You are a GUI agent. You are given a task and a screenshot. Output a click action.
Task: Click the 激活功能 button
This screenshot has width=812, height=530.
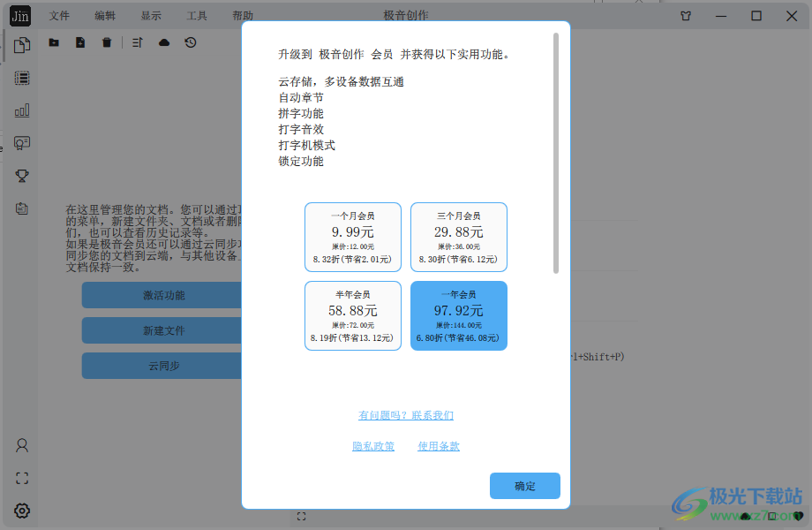162,295
